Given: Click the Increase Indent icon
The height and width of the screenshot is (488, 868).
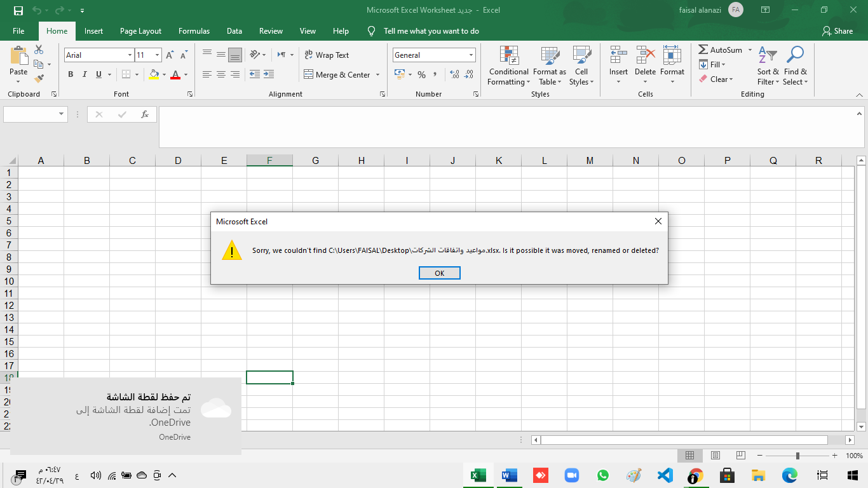Looking at the screenshot, I should pyautogui.click(x=269, y=74).
